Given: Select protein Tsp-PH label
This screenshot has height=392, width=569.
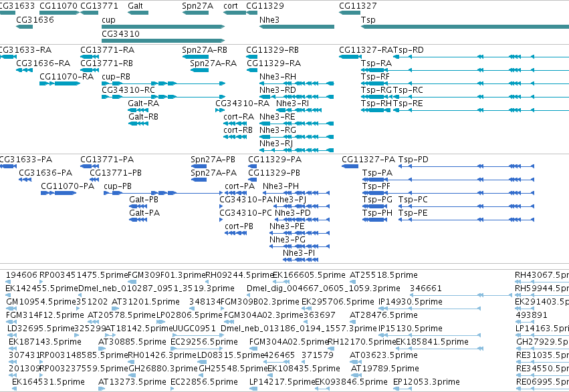Looking at the screenshot, I should [x=377, y=213].
